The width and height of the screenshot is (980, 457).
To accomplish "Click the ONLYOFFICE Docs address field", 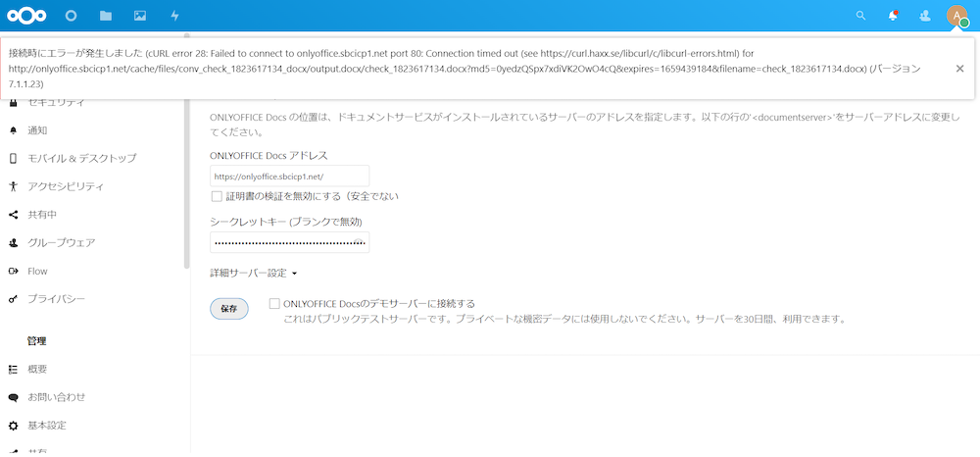I will 289,177.
